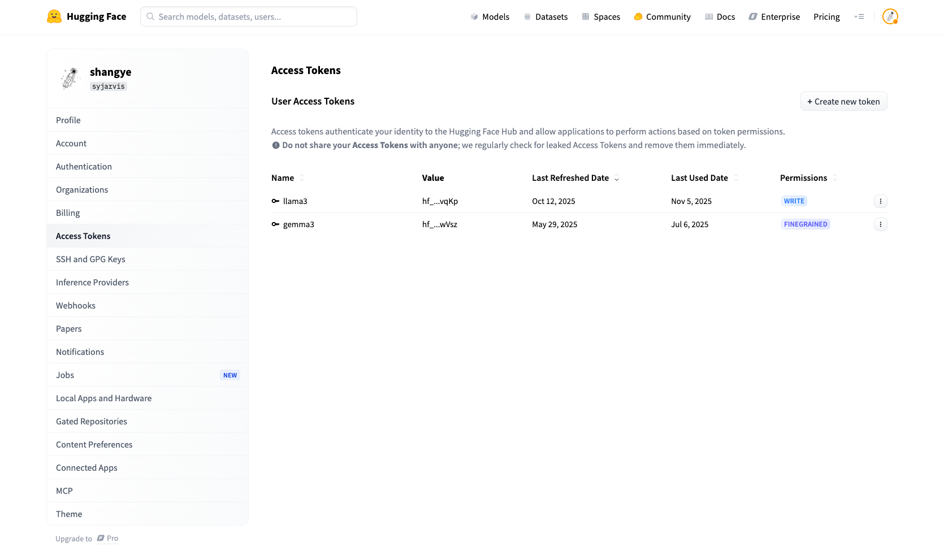The image size is (944, 560).
Task: Open Papers settings
Action: pos(148,329)
